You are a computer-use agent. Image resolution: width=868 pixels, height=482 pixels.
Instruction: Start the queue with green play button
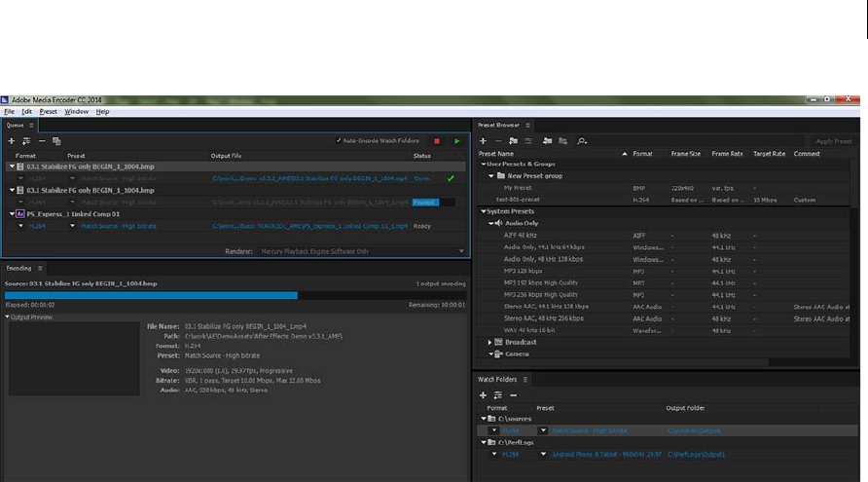point(457,141)
